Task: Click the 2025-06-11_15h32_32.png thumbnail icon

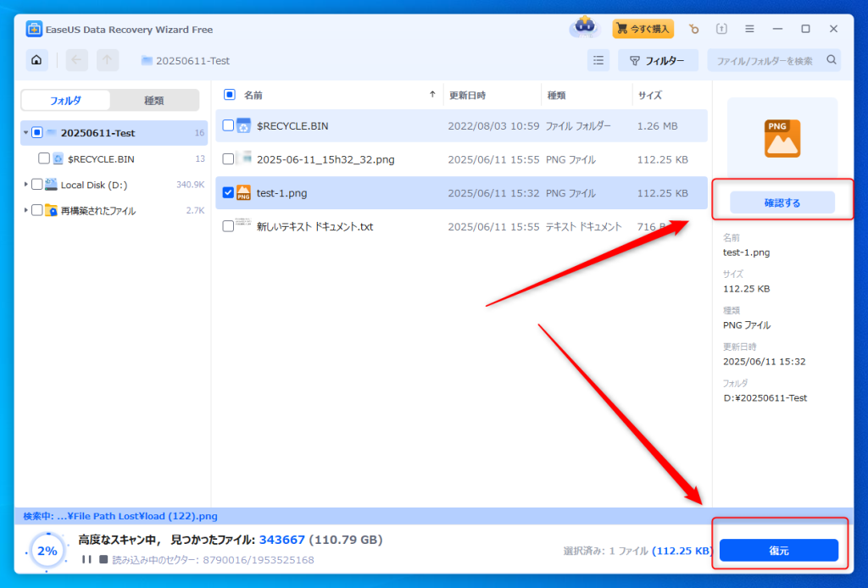Action: pyautogui.click(x=243, y=158)
